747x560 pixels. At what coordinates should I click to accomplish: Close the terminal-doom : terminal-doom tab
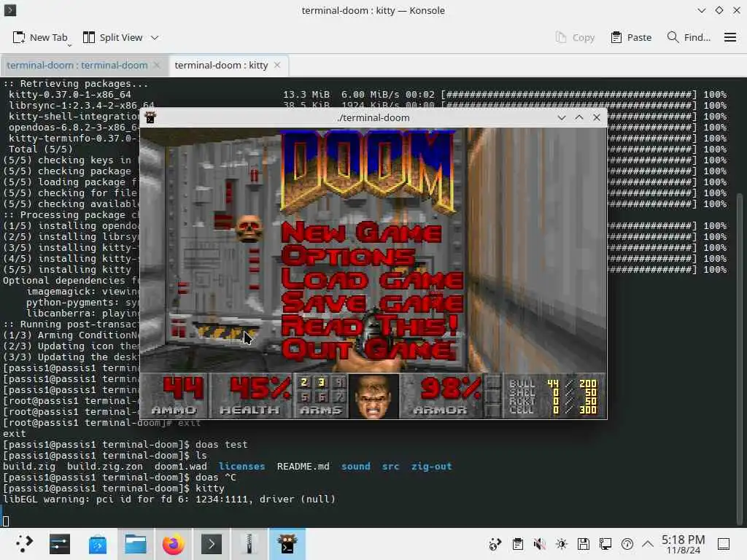coord(157,65)
